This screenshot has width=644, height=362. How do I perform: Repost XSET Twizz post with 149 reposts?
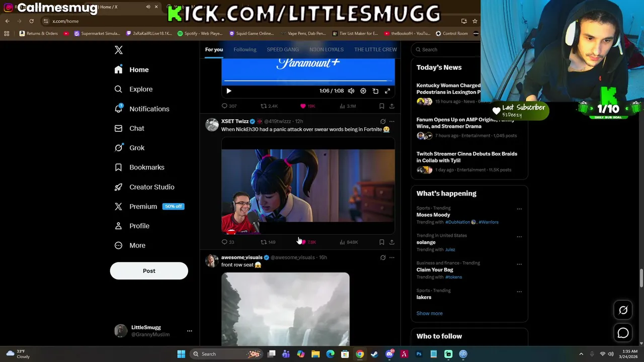coord(268,242)
